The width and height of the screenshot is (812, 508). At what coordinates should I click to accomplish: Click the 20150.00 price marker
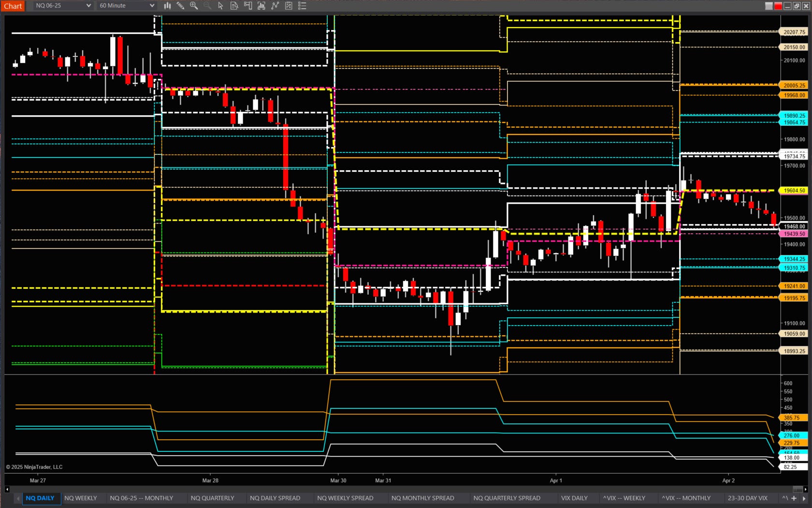[x=794, y=47]
